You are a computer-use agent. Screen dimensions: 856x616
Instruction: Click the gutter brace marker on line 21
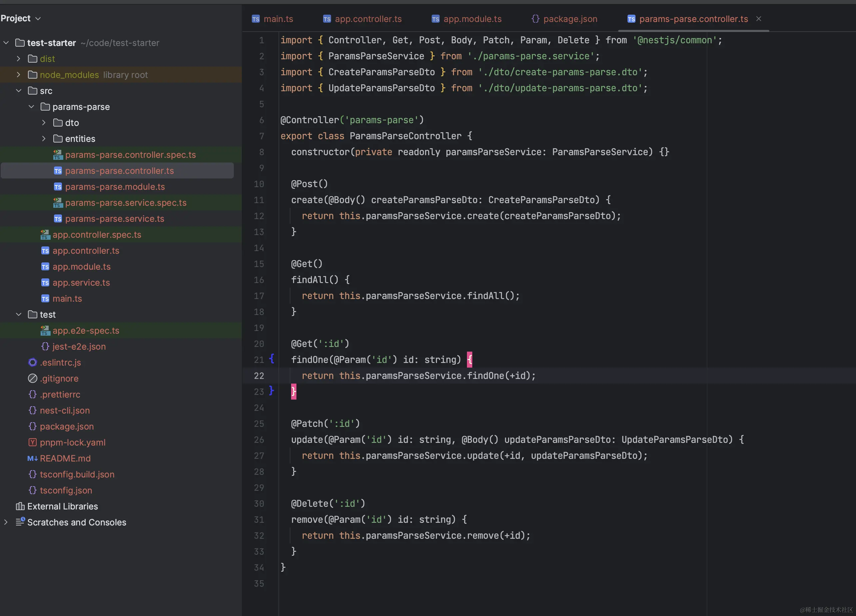[272, 359]
